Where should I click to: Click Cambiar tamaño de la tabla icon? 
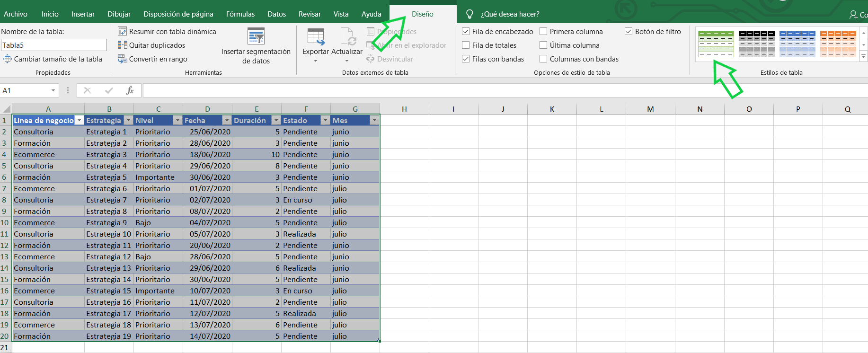coord(7,59)
